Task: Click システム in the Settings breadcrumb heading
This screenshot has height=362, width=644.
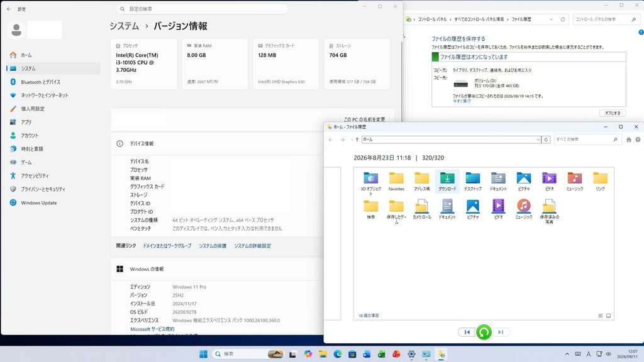Action: tap(124, 26)
